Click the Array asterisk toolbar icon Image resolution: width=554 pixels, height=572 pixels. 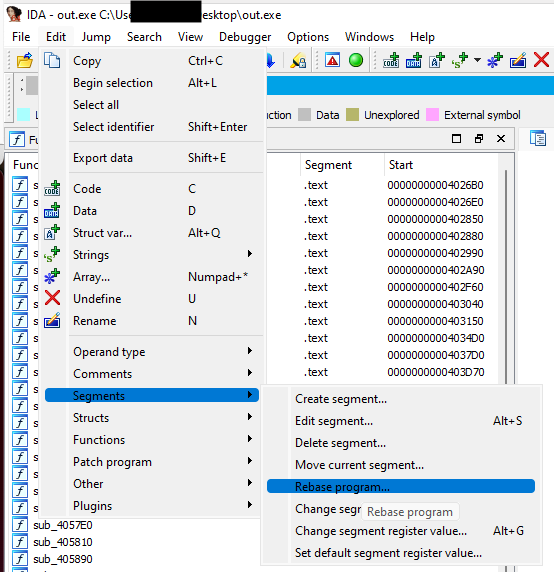495,60
